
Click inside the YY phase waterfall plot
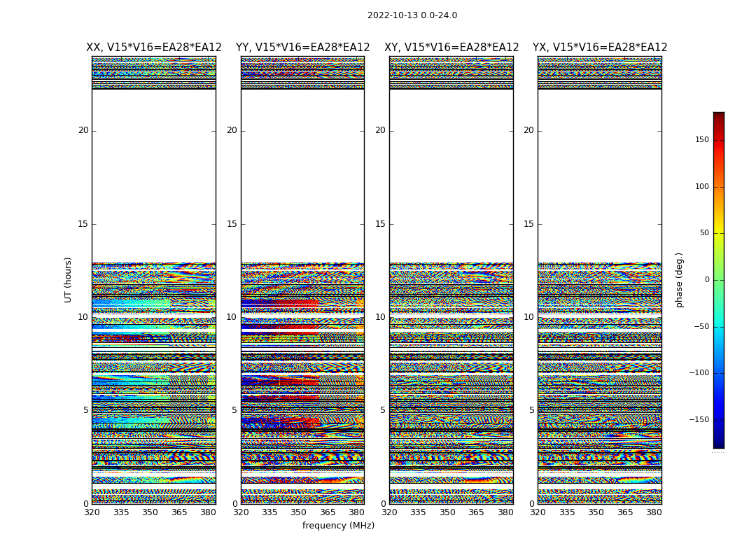pyautogui.click(x=303, y=280)
